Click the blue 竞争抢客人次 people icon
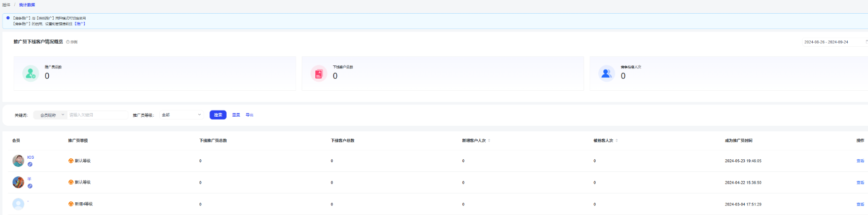Screen dimensions: 868x215 606,74
